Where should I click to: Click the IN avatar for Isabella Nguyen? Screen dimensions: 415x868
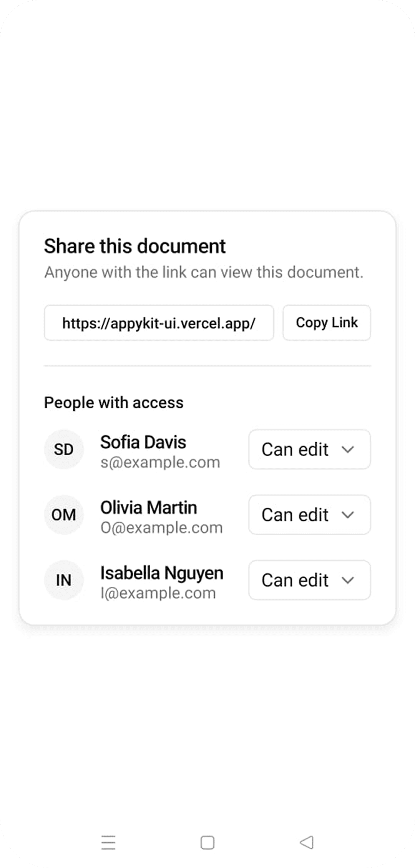64,580
